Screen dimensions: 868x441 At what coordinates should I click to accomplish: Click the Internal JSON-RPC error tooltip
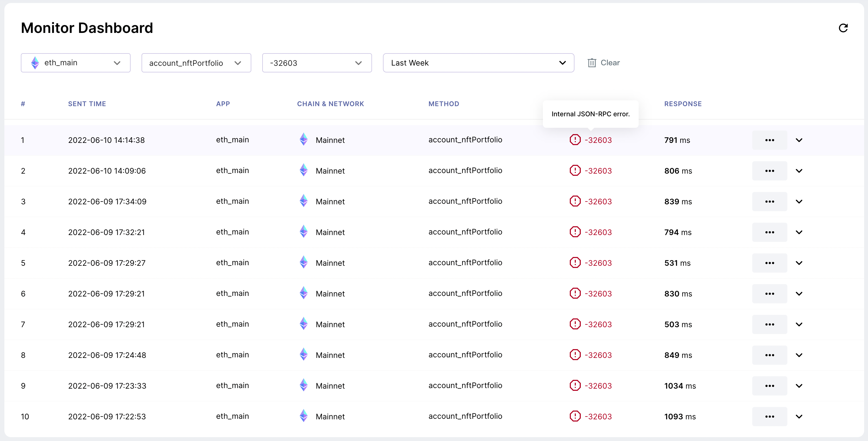tap(590, 114)
